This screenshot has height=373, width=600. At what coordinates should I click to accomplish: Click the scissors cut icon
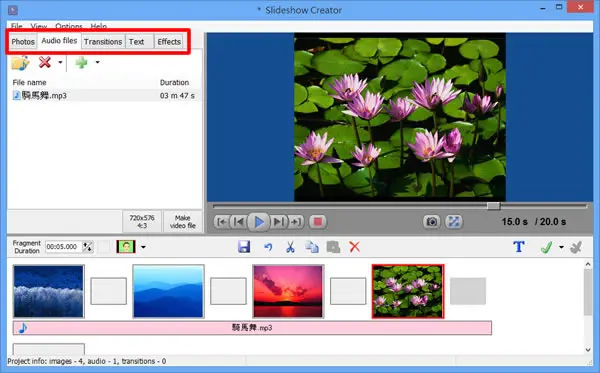pyautogui.click(x=290, y=247)
